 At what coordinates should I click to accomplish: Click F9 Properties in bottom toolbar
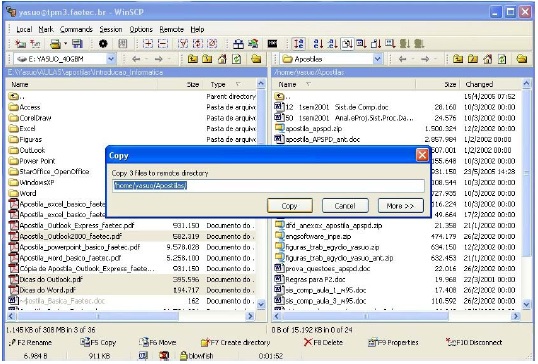tap(393, 342)
